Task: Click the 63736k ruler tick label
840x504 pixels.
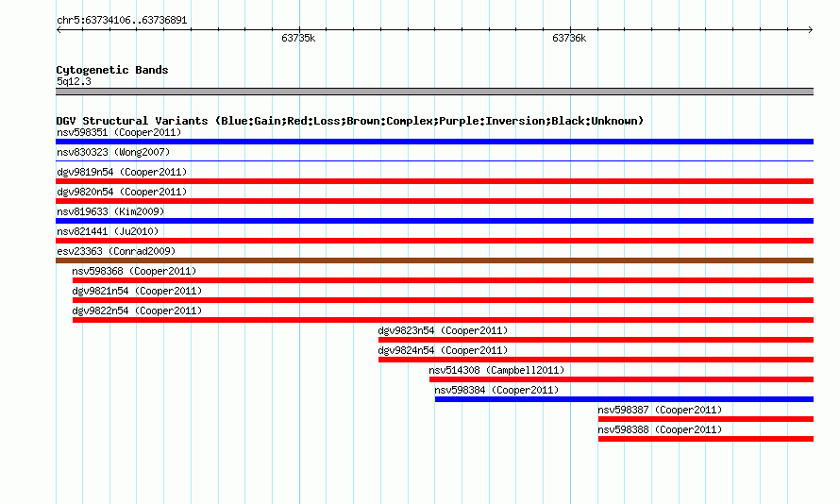Action: [x=569, y=38]
